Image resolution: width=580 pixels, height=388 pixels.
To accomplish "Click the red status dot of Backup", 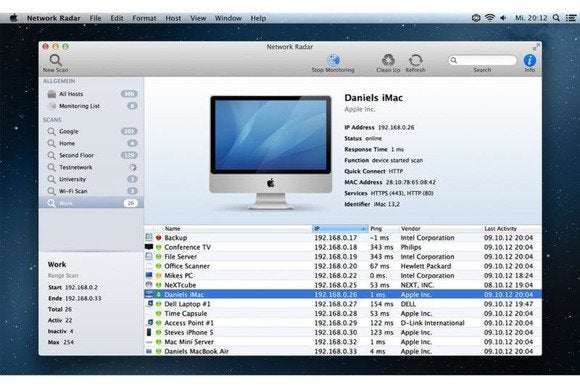I will [x=159, y=238].
